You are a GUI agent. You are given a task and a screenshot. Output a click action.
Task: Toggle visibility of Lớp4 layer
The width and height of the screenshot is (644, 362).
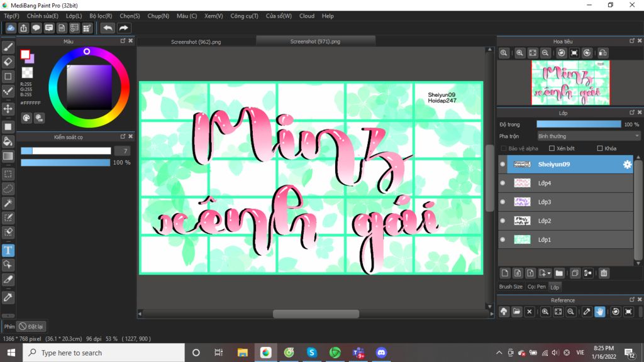(502, 183)
